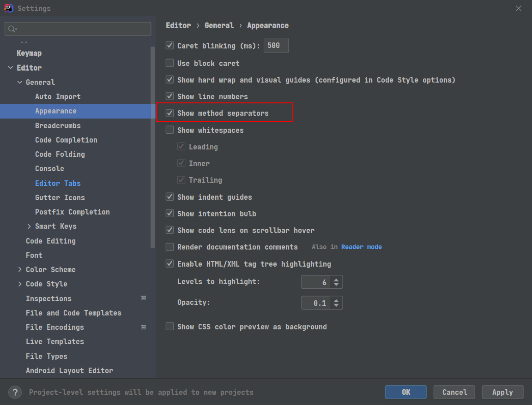Open Code Editing settings
The height and width of the screenshot is (405, 532).
click(51, 241)
